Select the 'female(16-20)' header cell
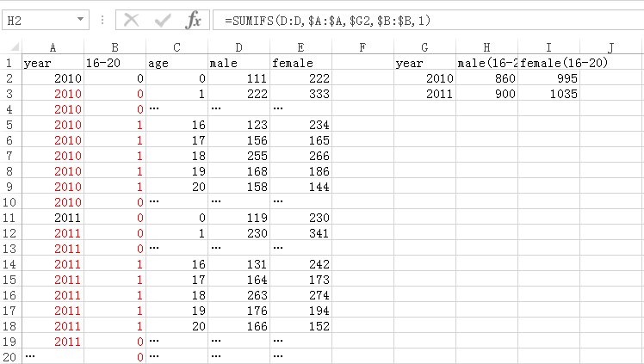 click(x=548, y=63)
